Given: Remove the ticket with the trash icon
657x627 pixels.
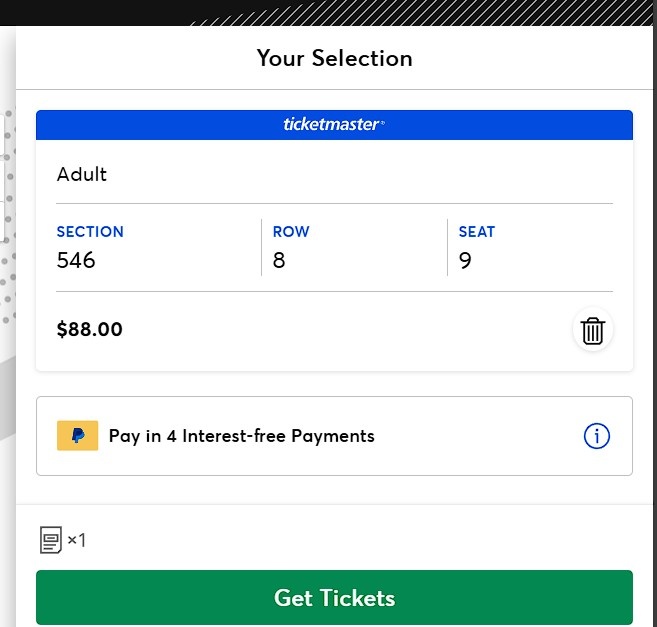Looking at the screenshot, I should (x=593, y=331).
